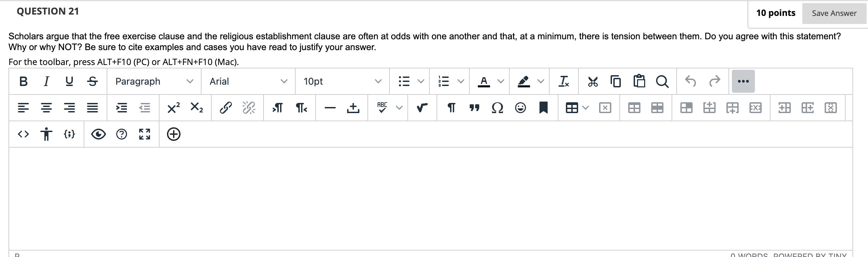Open the highlight color picker arrow
Viewport: 868px width, 257px height.
[x=541, y=81]
